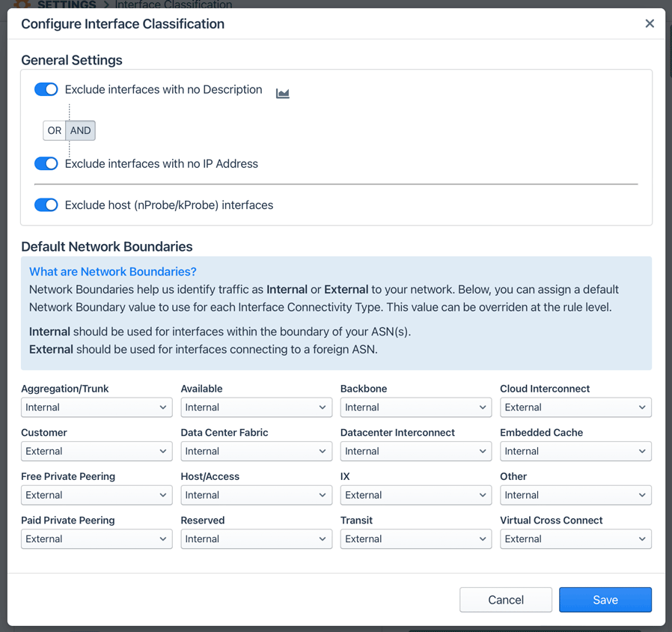Click the Interface Classification breadcrumb item
Screen dimensions: 672x632
click(x=174, y=3)
